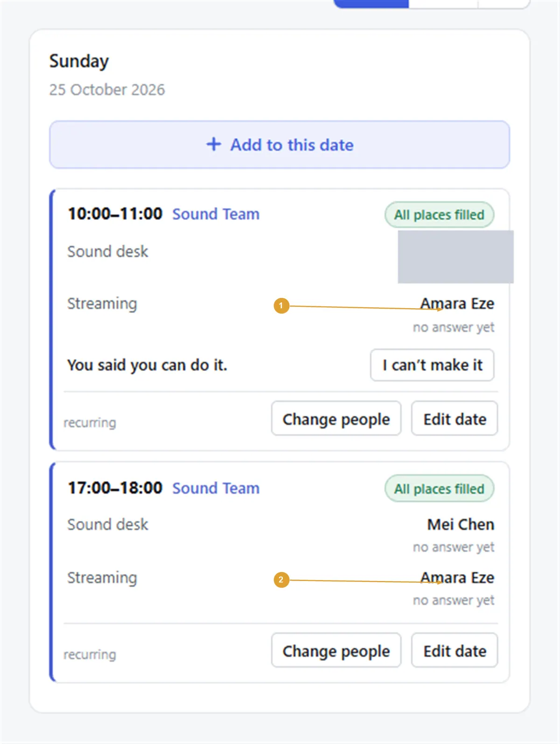Viewport: 560px width, 744px height.
Task: Click Sound desk label in 10:00–11:00 card
Action: pyautogui.click(x=108, y=251)
